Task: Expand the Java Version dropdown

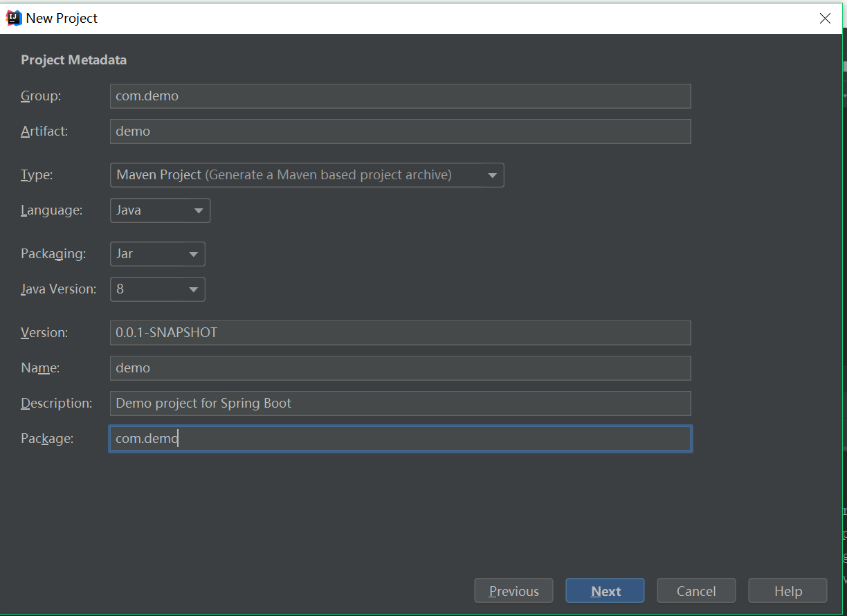Action: 157,289
